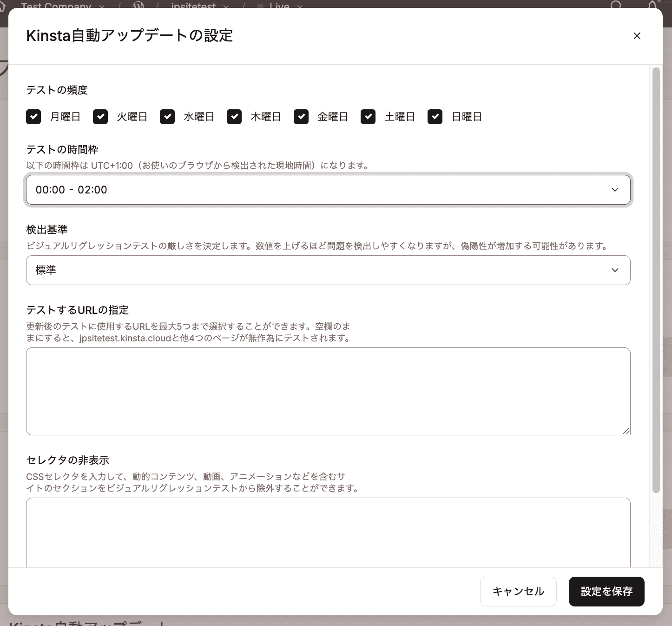Open the Test Company dropdown in background header
Image resolution: width=672 pixels, height=626 pixels.
tap(62, 6)
